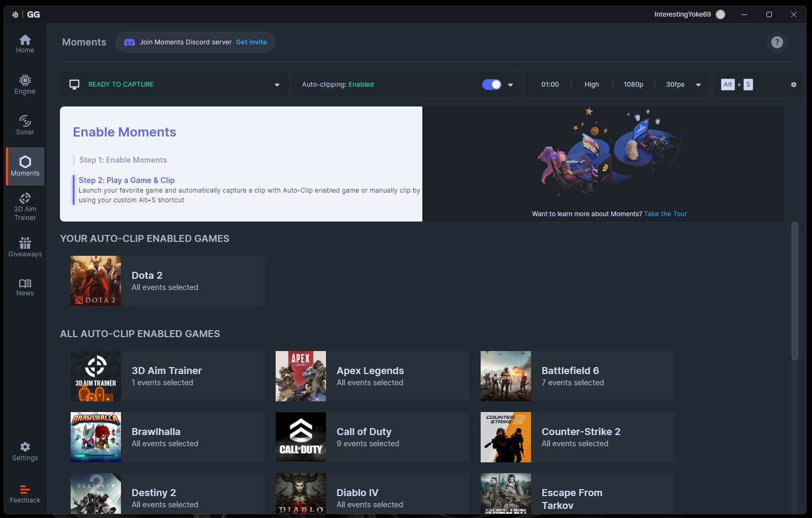Open the Giveaways page

pyautogui.click(x=25, y=247)
